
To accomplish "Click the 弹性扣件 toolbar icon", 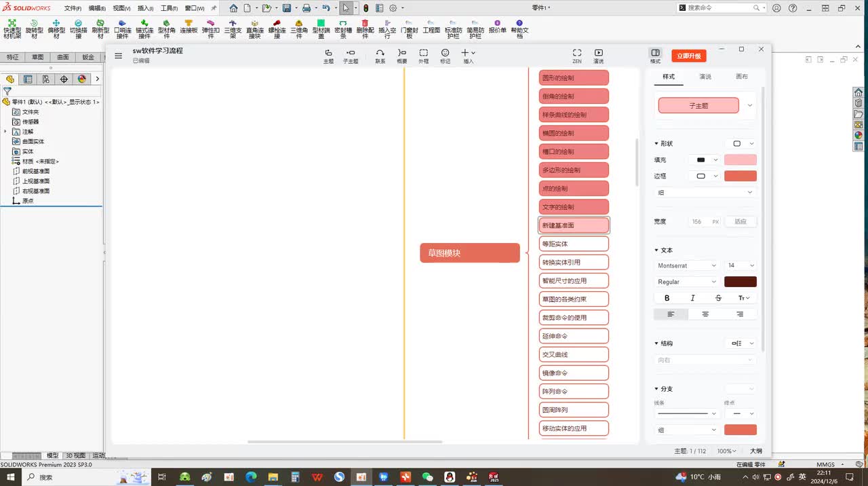I will 211,29.
